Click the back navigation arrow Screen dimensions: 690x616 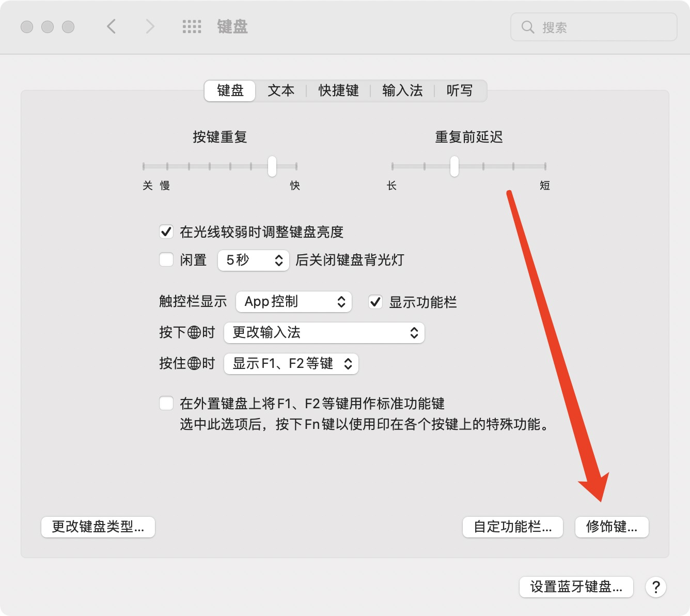[112, 26]
